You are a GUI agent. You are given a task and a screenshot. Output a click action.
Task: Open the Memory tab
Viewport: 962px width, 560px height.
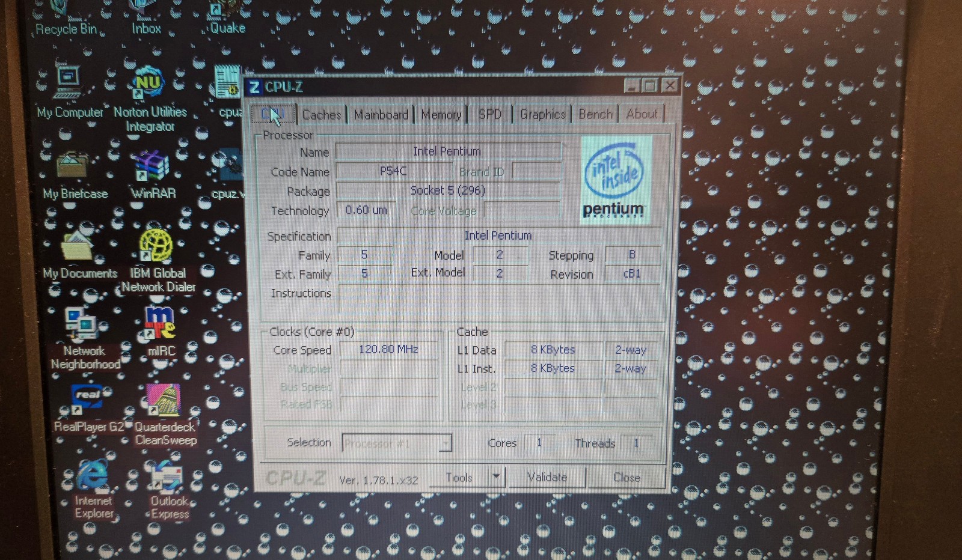(x=441, y=114)
